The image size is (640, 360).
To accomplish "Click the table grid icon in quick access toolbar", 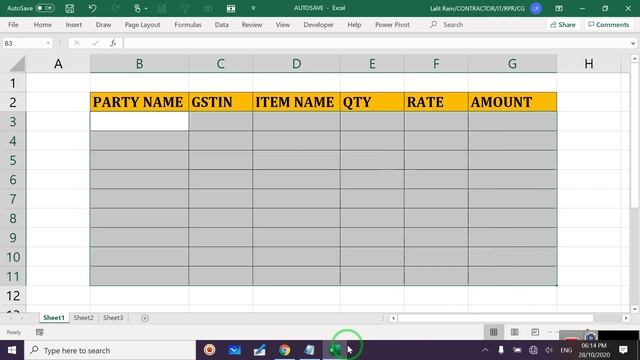I will (x=231, y=8).
